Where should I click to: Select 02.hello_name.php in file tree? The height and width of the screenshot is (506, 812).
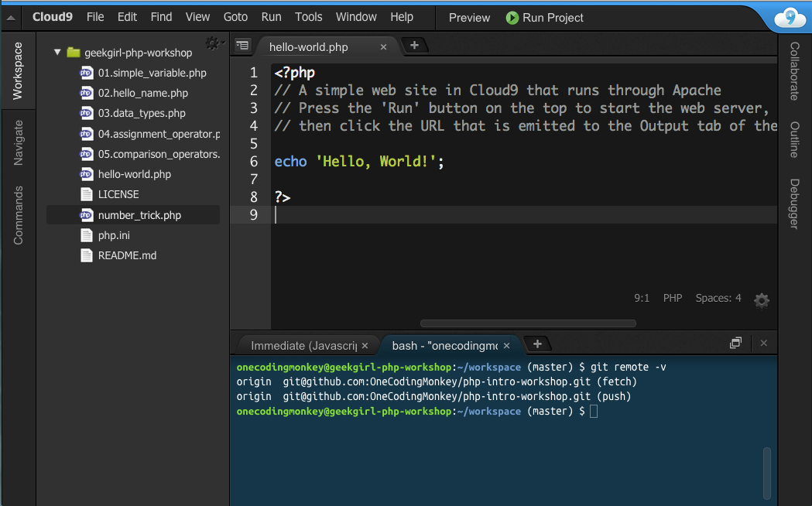(143, 93)
